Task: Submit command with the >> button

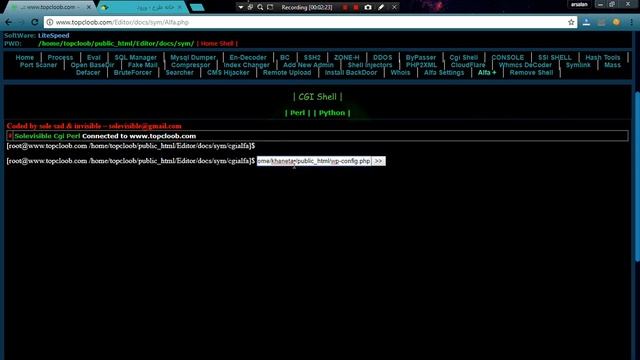Action: point(378,161)
